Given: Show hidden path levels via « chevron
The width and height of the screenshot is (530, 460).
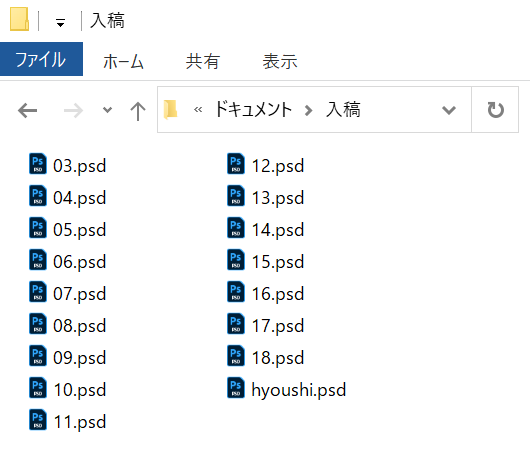Looking at the screenshot, I should [x=198, y=110].
